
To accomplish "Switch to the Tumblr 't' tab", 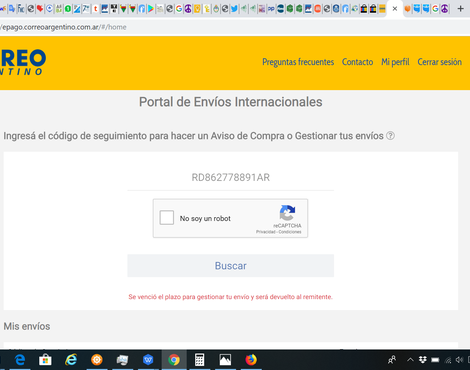I will tap(95, 9).
